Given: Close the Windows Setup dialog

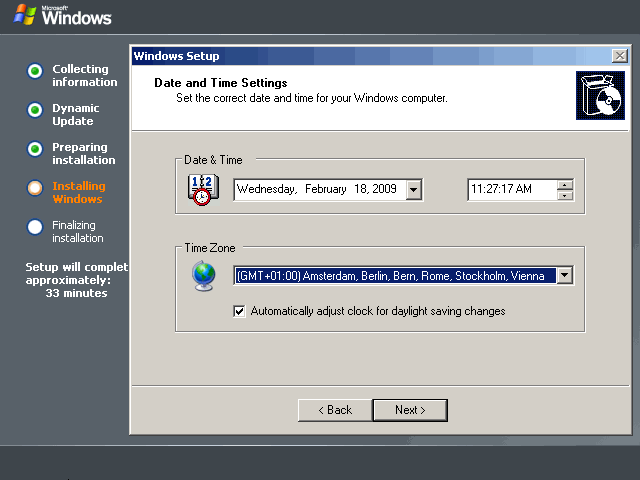Looking at the screenshot, I should 620,56.
